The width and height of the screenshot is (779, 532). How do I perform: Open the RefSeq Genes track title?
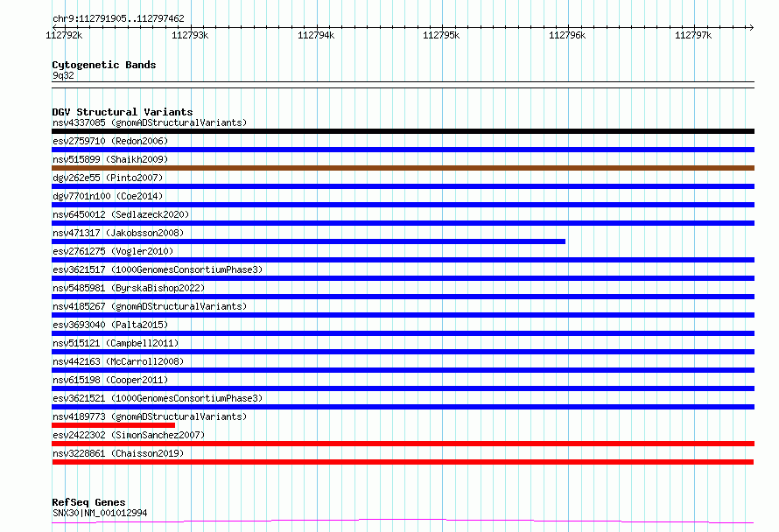point(88,502)
